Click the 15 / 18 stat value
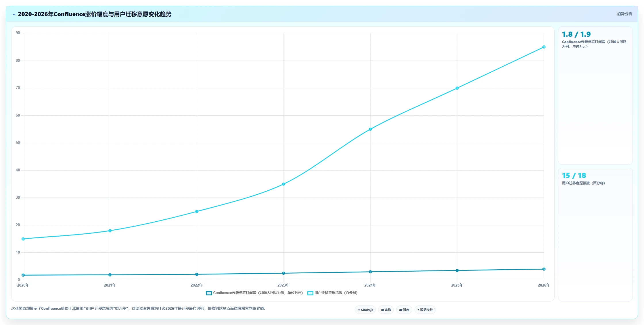 pyautogui.click(x=574, y=175)
